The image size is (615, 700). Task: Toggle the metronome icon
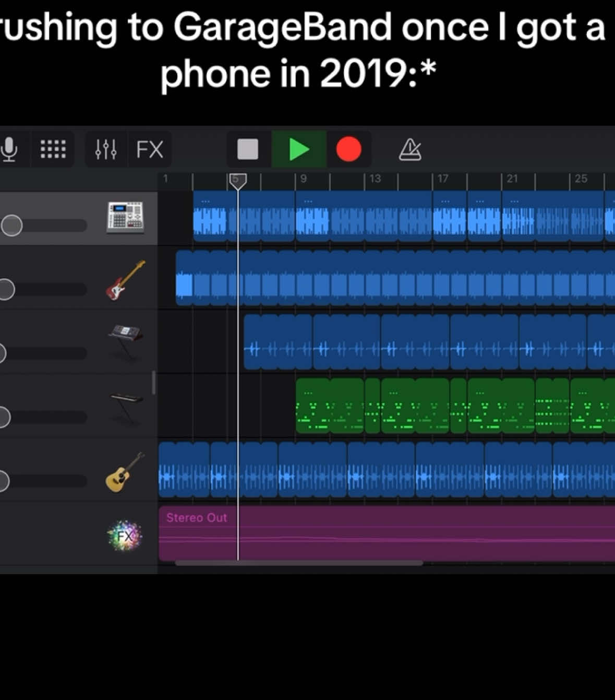pyautogui.click(x=410, y=149)
